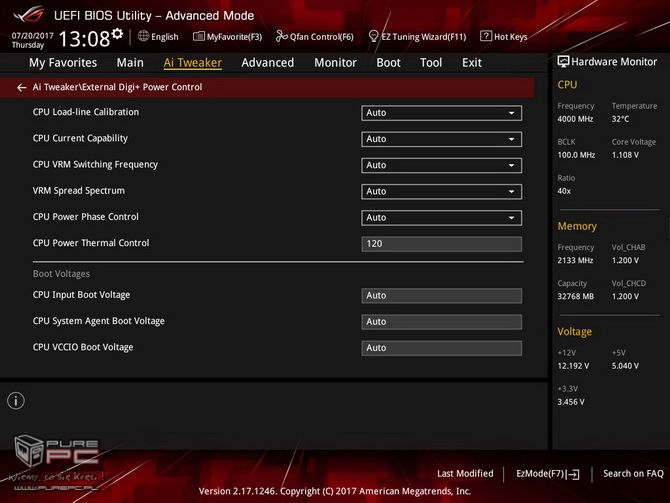Expand VRM Spread Spectrum dropdown
Viewport: 670px width, 503px height.
(441, 192)
